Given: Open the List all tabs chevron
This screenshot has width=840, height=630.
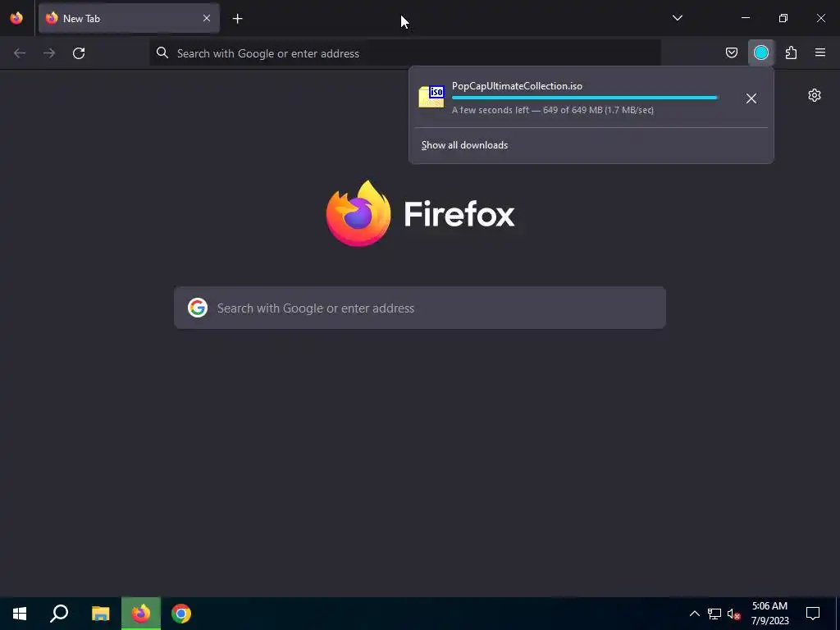Looking at the screenshot, I should [x=677, y=18].
